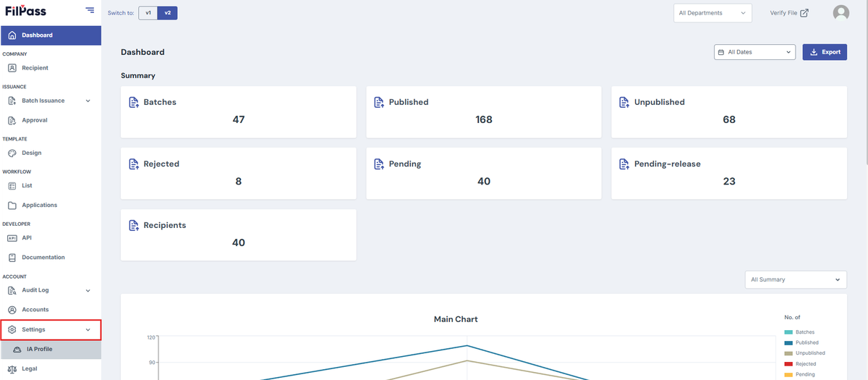
Task: Click the Verify File link
Action: pyautogui.click(x=789, y=13)
